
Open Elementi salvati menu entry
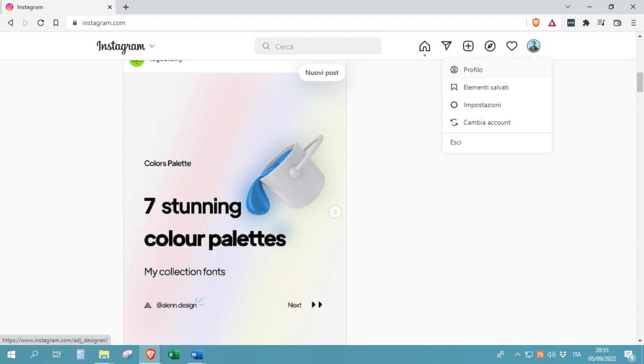tap(486, 88)
